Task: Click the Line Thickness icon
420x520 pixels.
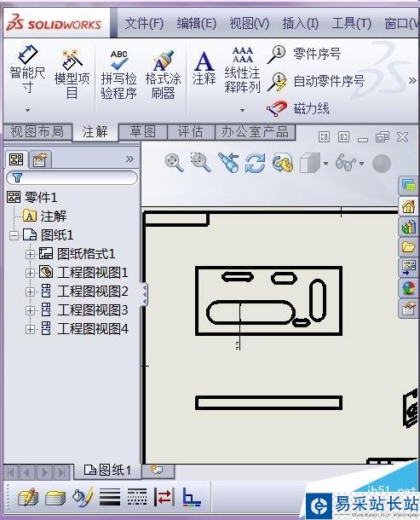Action: coord(110,498)
